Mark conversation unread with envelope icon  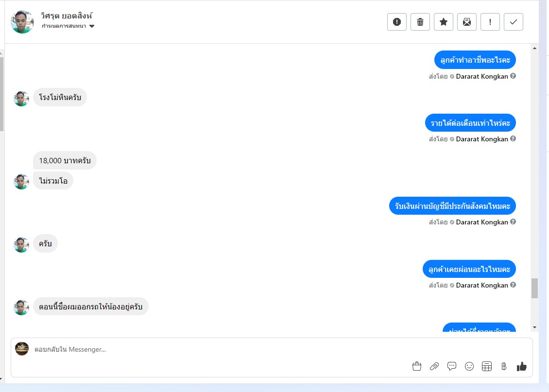click(x=467, y=22)
